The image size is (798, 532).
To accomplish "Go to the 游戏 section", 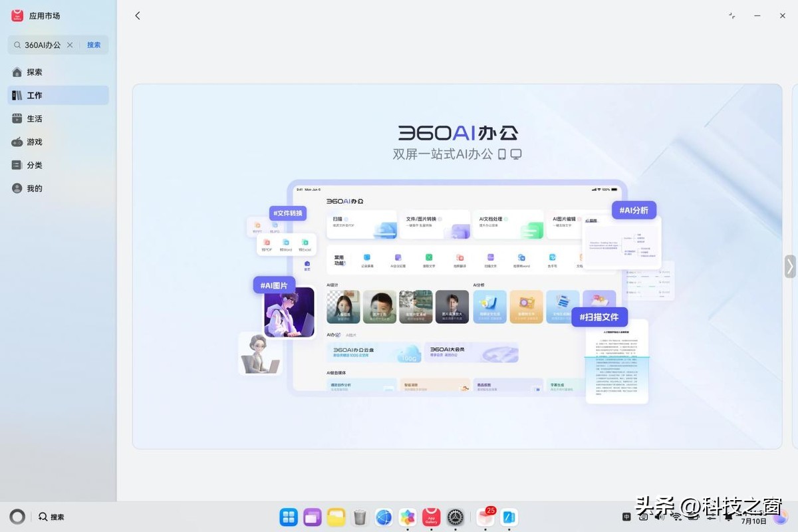I will (59, 142).
